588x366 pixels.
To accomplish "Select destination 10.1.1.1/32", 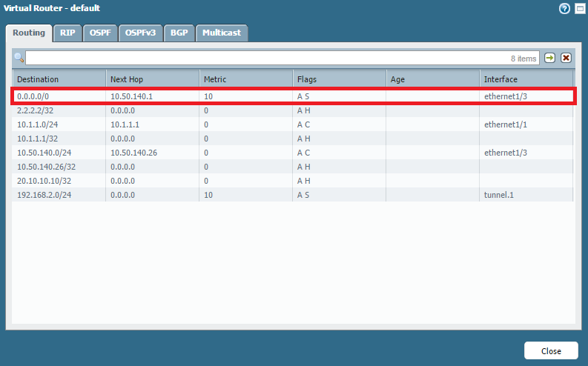I will click(x=38, y=139).
